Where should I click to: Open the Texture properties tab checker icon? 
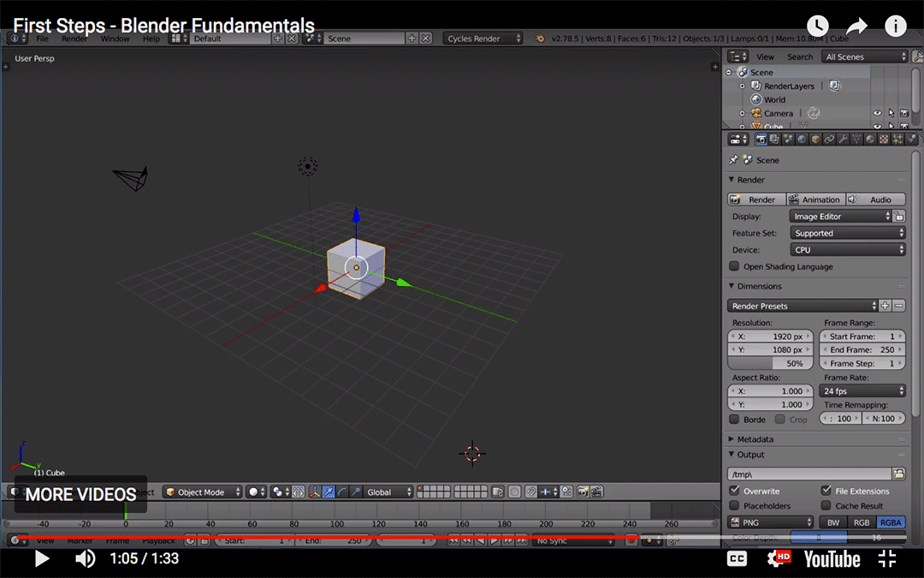(884, 140)
